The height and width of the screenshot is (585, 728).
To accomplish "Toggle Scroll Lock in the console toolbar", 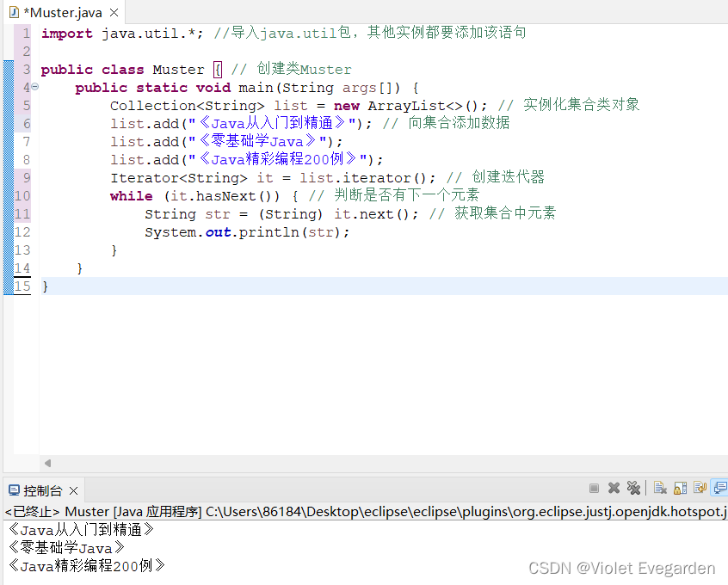I will point(681,488).
